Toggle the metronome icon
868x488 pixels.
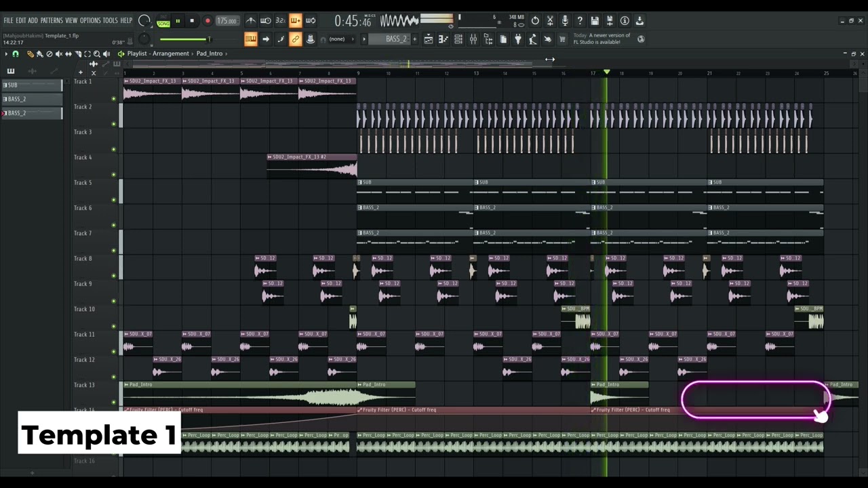tap(251, 20)
